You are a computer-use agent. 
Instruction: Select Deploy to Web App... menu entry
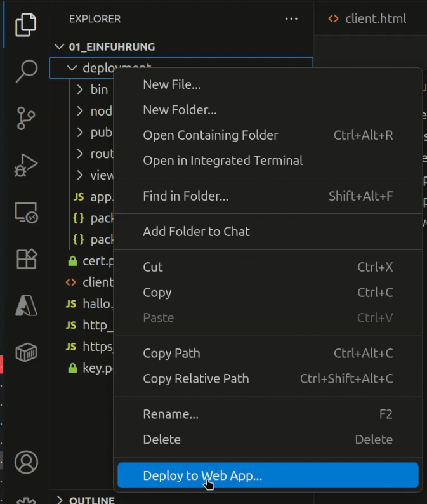pos(202,475)
